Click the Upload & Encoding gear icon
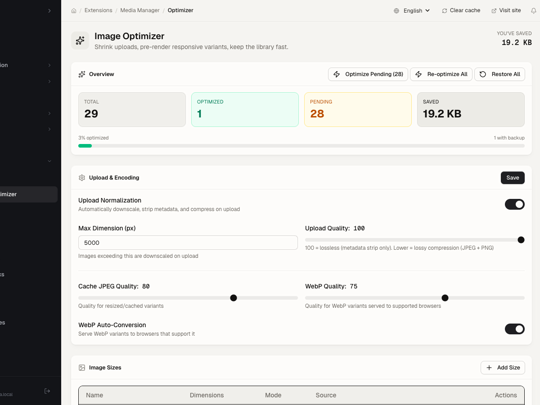 click(x=82, y=178)
